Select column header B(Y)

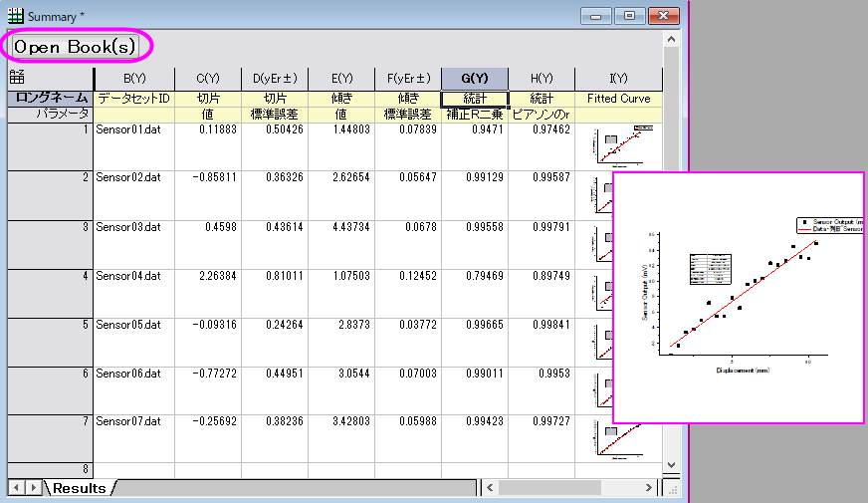134,79
